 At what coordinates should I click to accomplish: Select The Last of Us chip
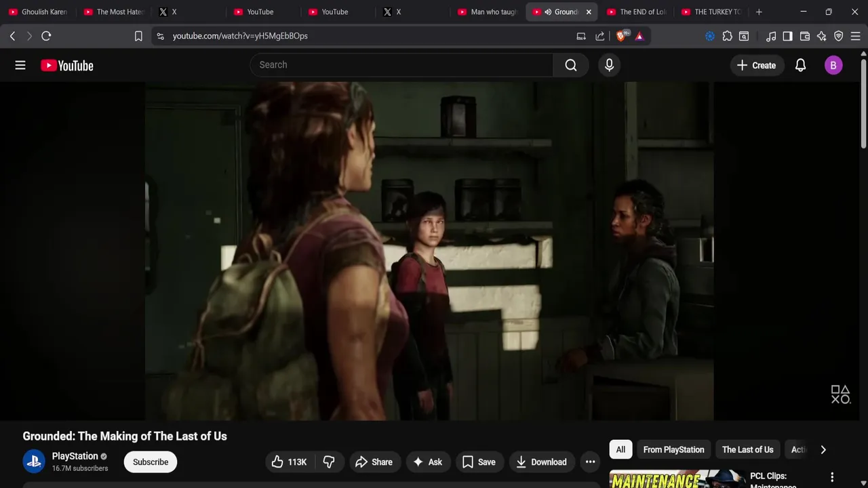pos(747,449)
